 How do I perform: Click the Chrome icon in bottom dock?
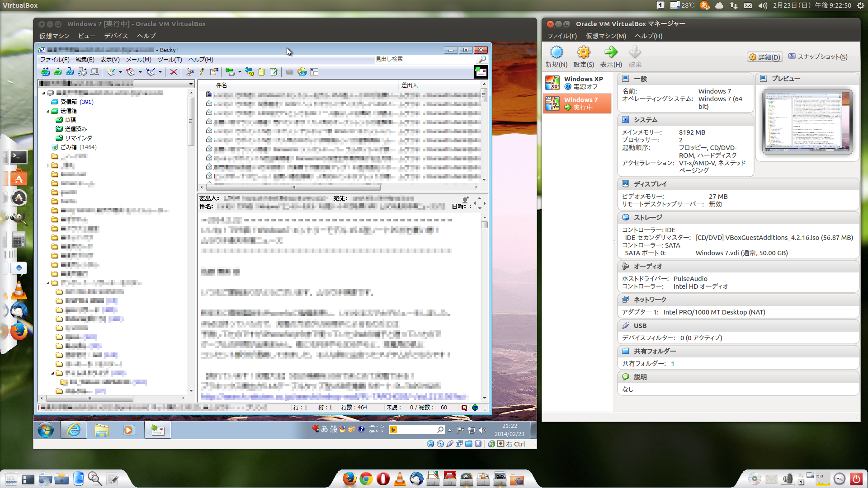pos(366,479)
